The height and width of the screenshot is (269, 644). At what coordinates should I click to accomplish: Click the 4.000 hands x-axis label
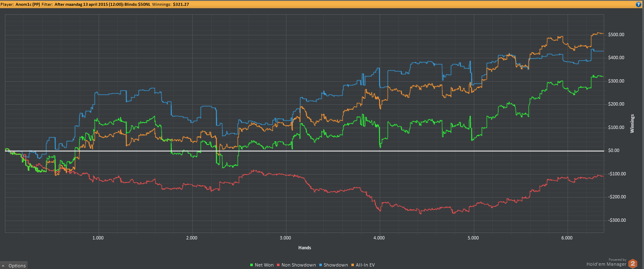pos(379,238)
